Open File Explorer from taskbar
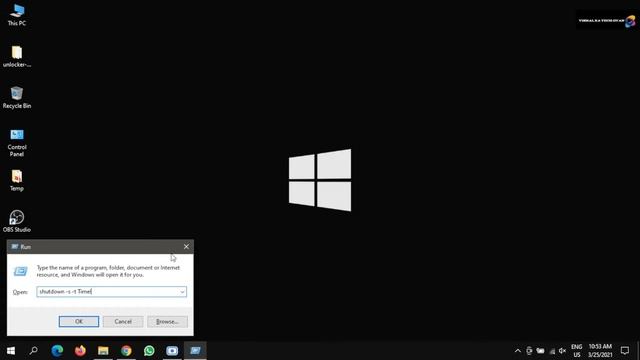640x360 pixels. click(103, 351)
